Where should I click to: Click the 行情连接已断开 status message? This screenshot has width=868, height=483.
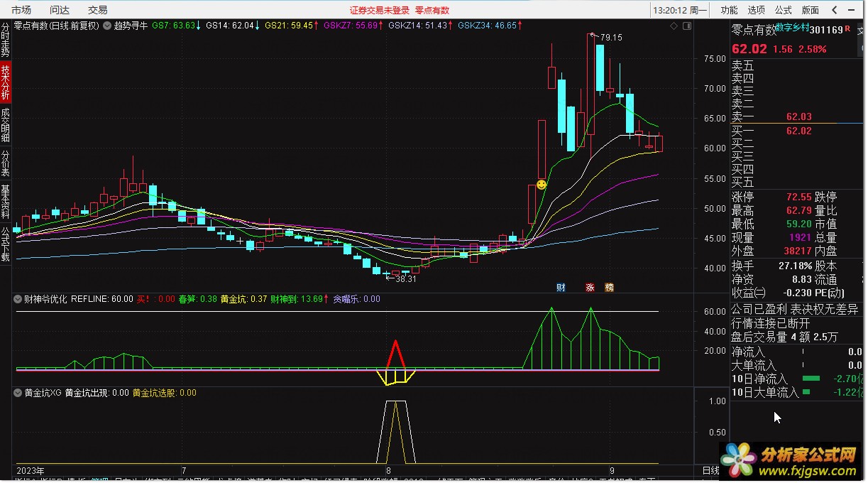[x=770, y=323]
